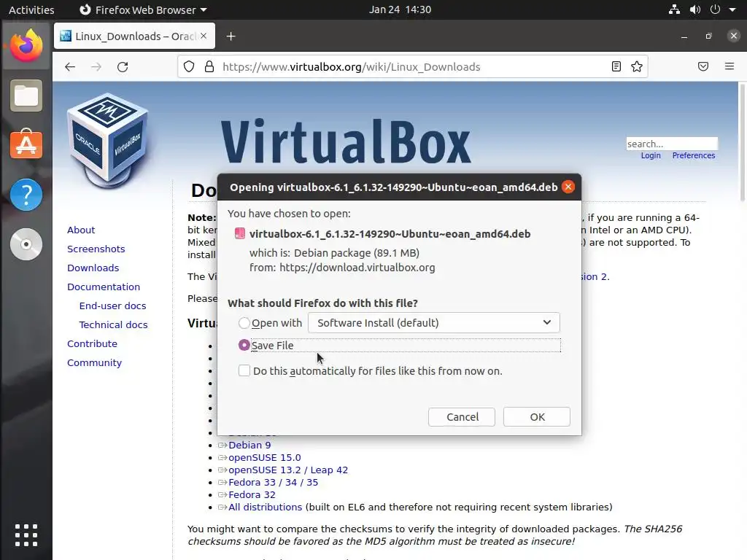Click OK to confirm the download
The image size is (747, 560).
(537, 416)
